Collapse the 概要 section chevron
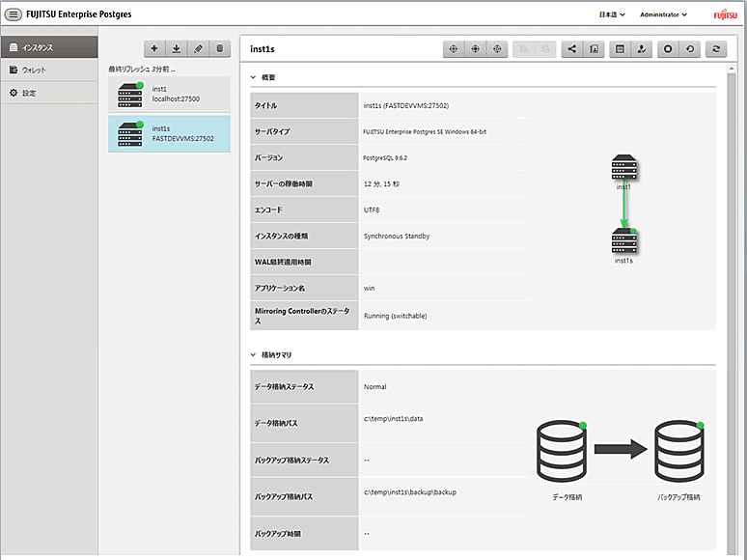This screenshot has width=747, height=560. click(254, 77)
